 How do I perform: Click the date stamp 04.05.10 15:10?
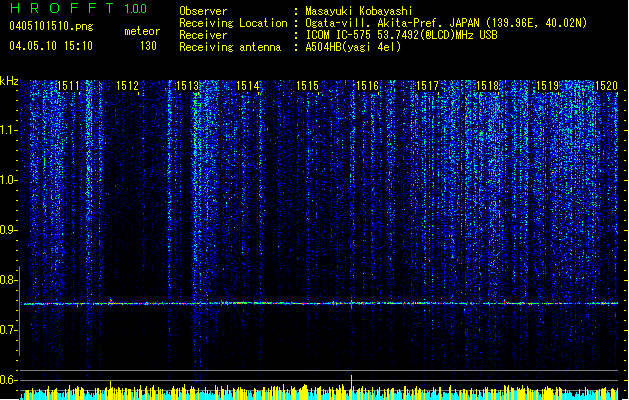click(x=51, y=46)
